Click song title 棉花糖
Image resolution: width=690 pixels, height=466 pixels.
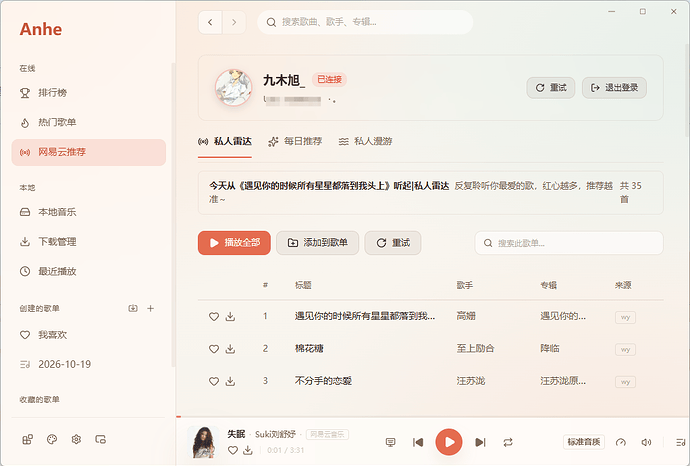point(309,349)
